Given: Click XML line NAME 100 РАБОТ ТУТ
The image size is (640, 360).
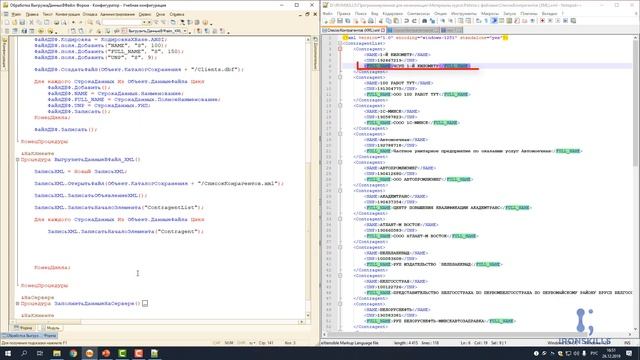Looking at the screenshot, I should 399,83.
